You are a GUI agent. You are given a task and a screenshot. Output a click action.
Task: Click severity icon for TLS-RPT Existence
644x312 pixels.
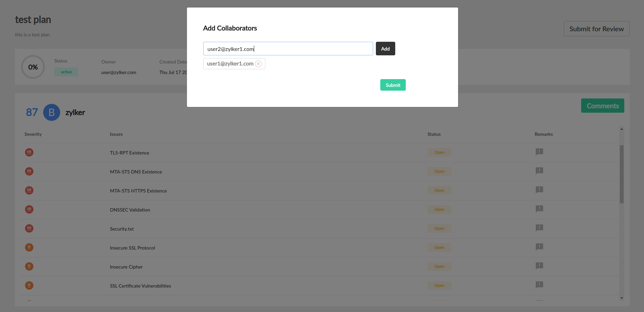pyautogui.click(x=29, y=152)
